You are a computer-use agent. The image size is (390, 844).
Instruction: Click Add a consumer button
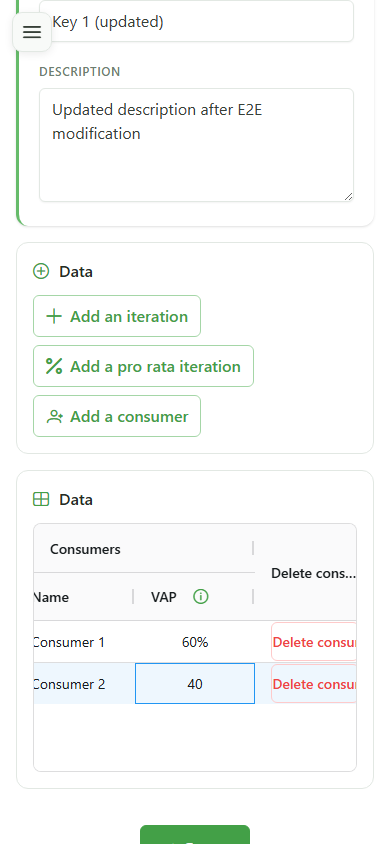[x=117, y=416]
